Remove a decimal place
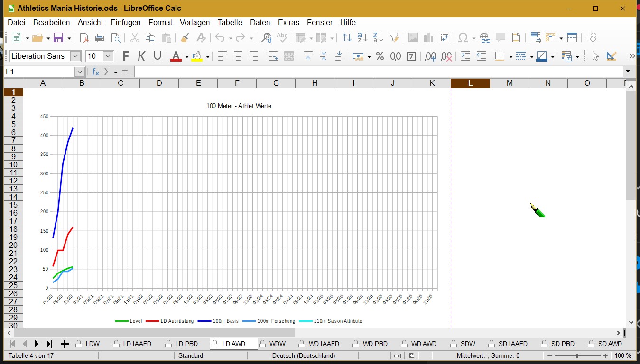Image resolution: width=640 pixels, height=364 pixels. pos(446,56)
